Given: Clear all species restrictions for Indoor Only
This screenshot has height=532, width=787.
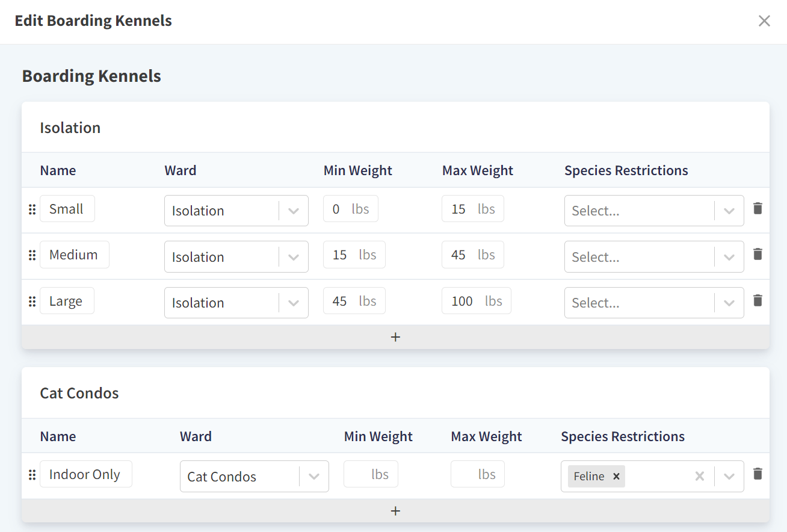Looking at the screenshot, I should coord(699,477).
